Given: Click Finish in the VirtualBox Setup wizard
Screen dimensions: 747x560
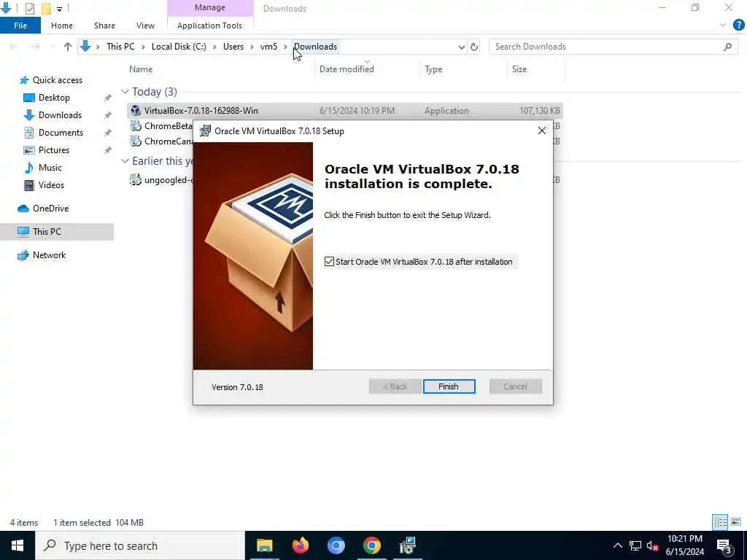Looking at the screenshot, I should coord(449,386).
